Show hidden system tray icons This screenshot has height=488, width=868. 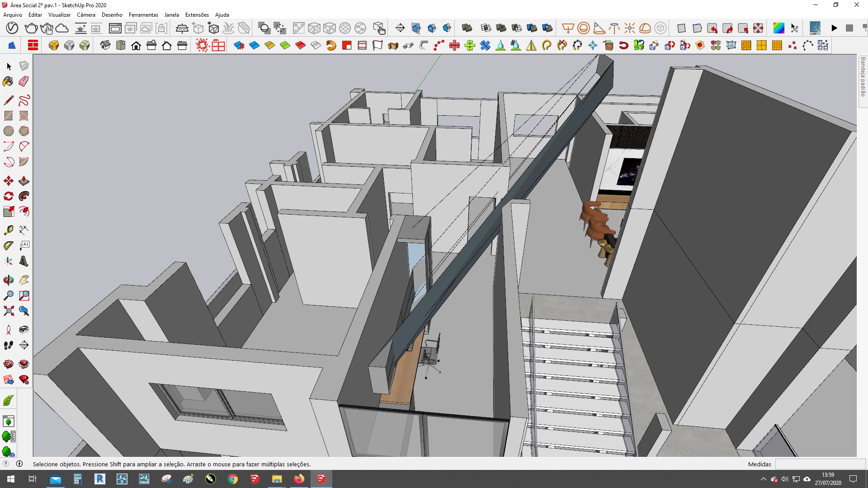click(x=763, y=479)
